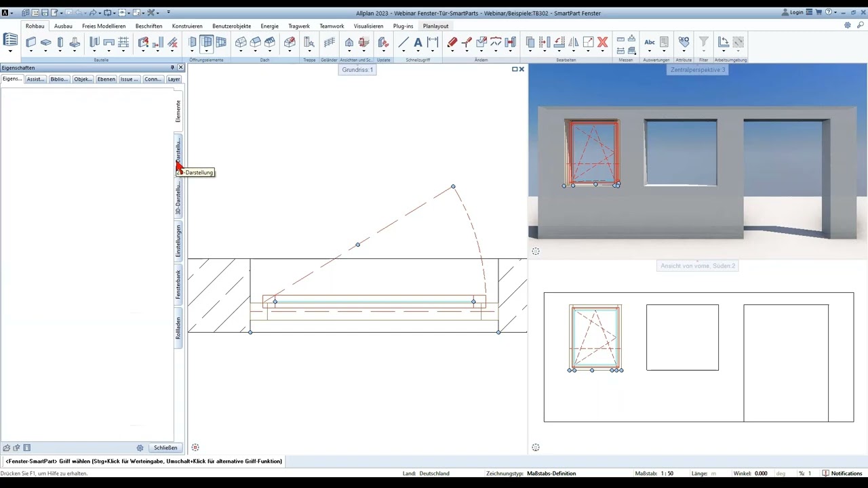Expand the help menu arrow in title bar
This screenshot has height=488, width=868.
(836, 13)
